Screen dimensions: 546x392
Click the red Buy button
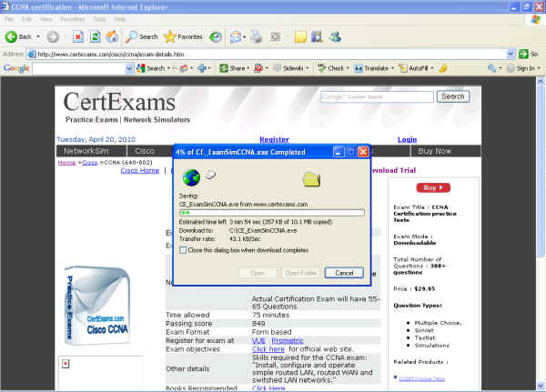(433, 187)
